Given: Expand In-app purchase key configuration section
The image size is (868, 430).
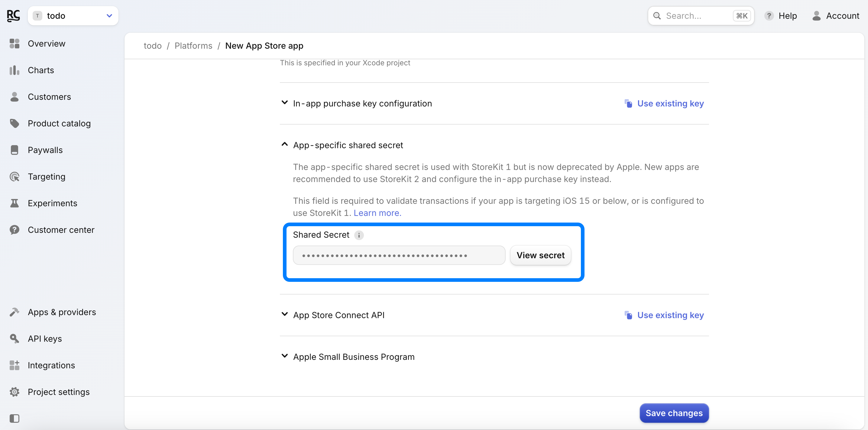Looking at the screenshot, I should pos(362,103).
